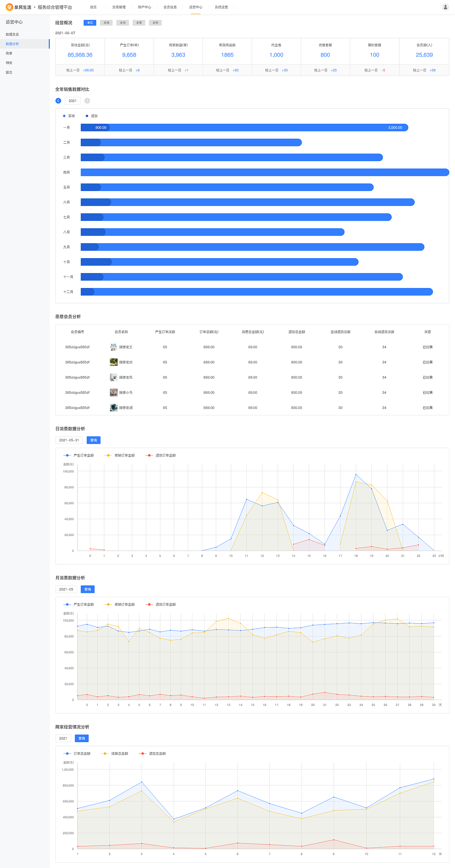This screenshot has height=868, width=455.
Task: Open 系统设置 in top navigation
Action: 221,7
